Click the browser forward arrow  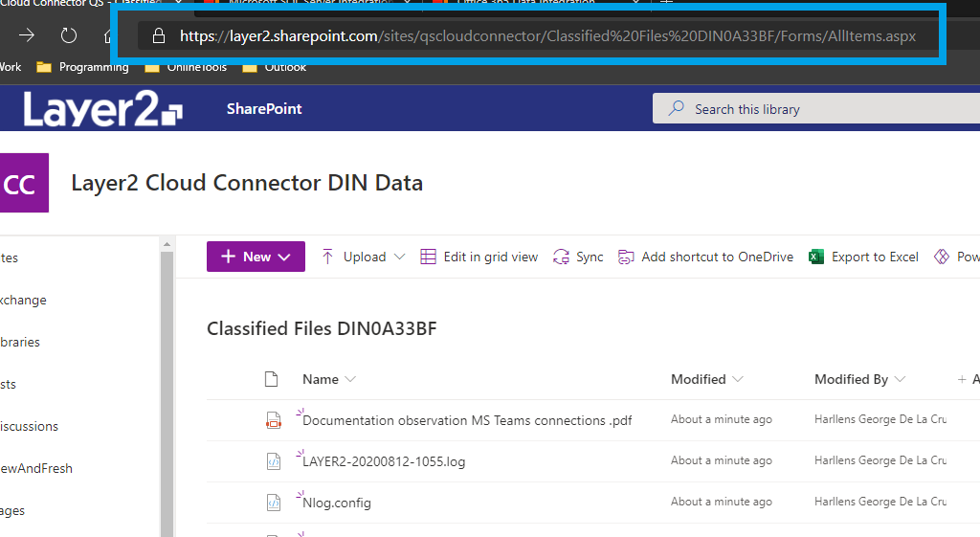click(x=27, y=36)
